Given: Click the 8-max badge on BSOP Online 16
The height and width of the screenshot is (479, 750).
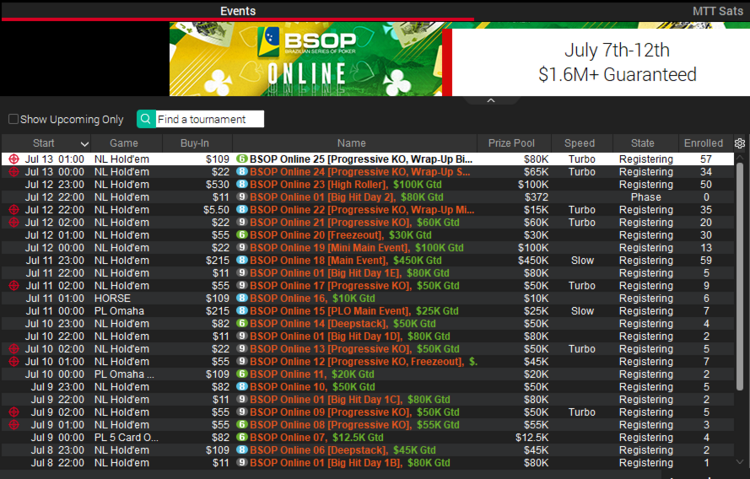Looking at the screenshot, I should point(242,298).
